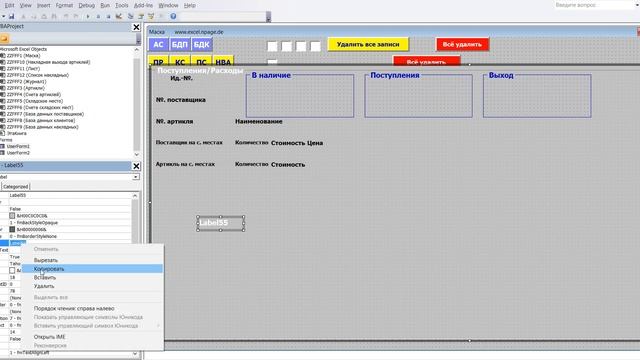
Task: Close the VBAProject explorer pane
Action: click(136, 27)
